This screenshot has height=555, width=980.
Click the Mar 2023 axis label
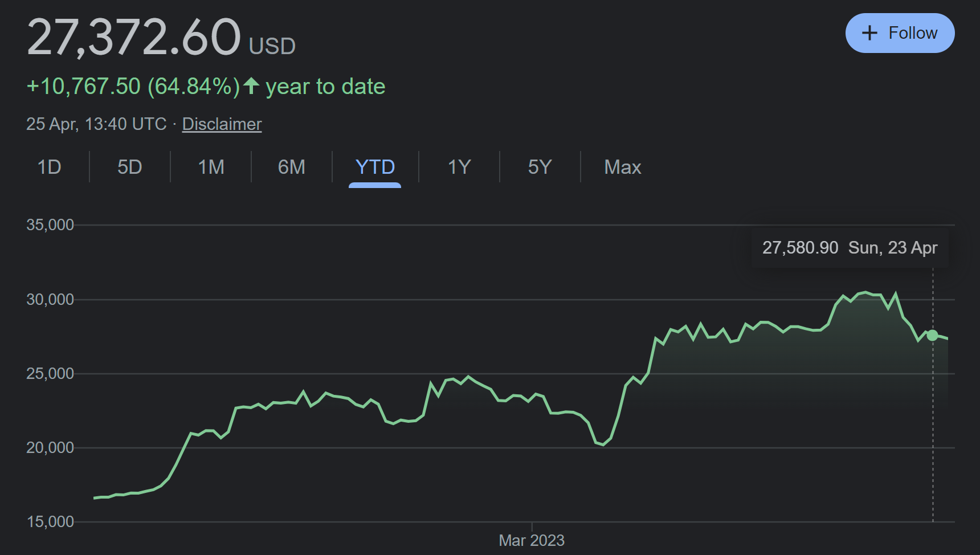point(532,540)
